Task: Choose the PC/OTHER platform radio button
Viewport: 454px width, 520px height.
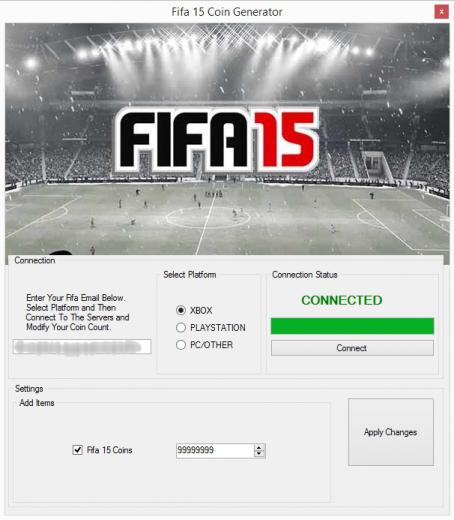Action: click(181, 345)
